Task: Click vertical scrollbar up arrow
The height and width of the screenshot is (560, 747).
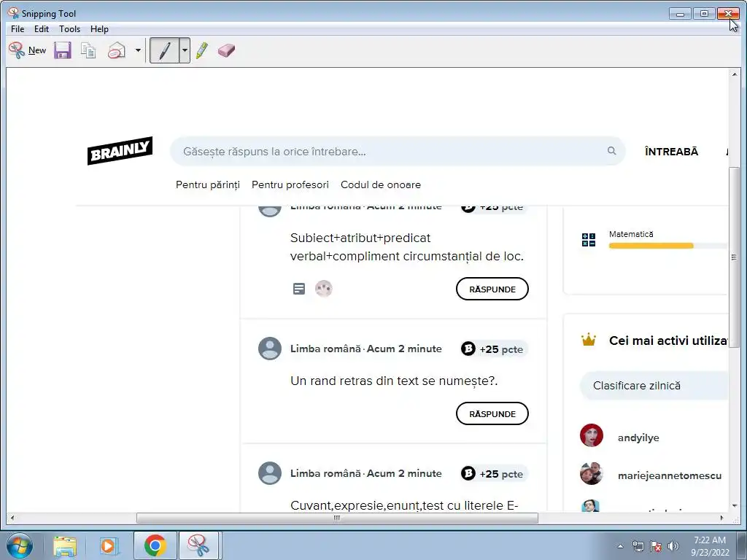Action: pyautogui.click(x=734, y=74)
